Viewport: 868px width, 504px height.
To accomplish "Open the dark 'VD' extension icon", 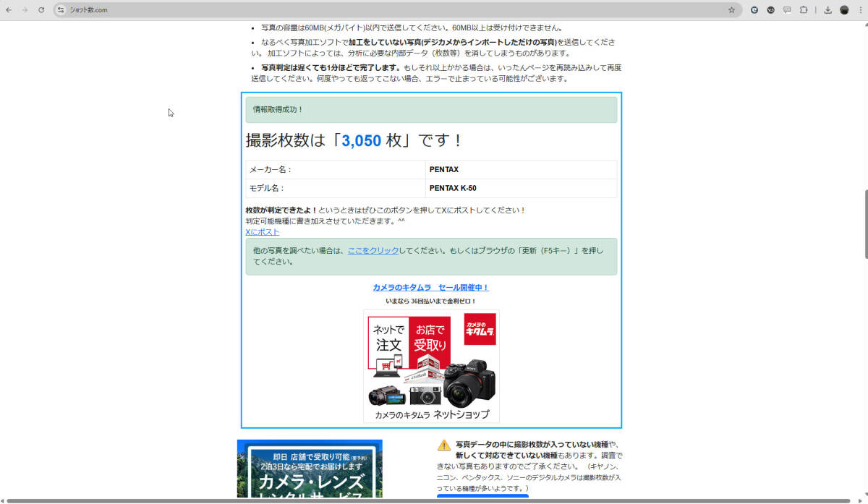I will tap(770, 10).
